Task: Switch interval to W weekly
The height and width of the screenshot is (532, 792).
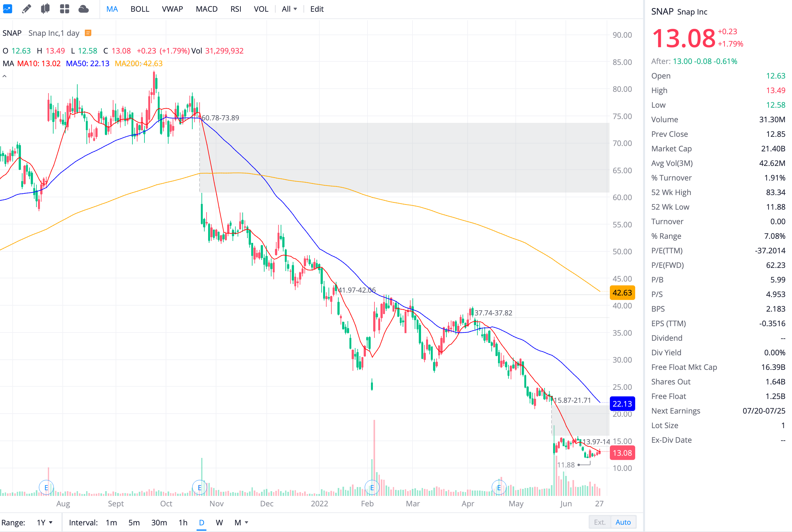Action: 219,522
